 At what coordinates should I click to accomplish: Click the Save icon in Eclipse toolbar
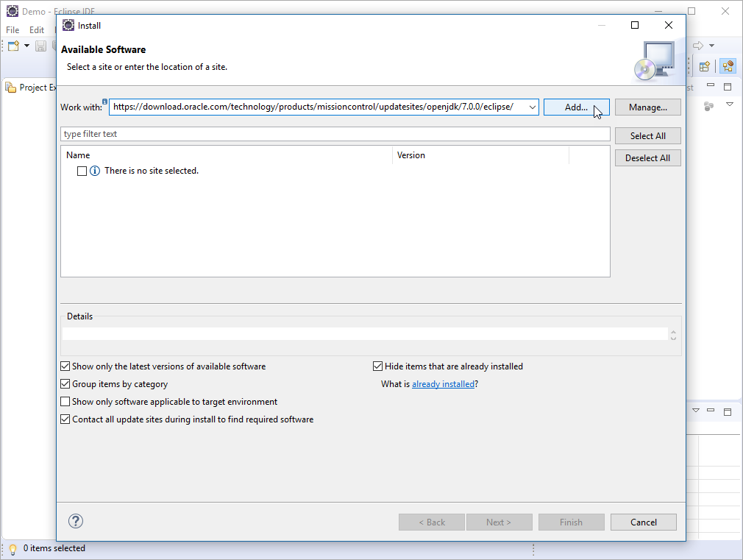pyautogui.click(x=41, y=46)
